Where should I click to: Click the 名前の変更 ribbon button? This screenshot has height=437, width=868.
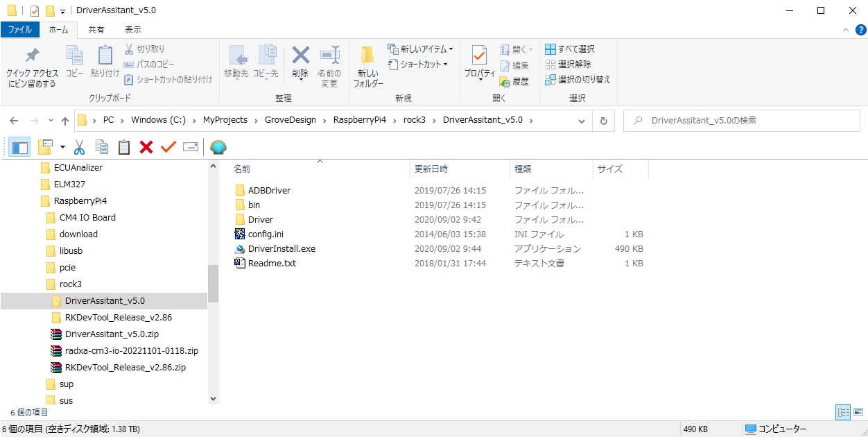tap(329, 67)
